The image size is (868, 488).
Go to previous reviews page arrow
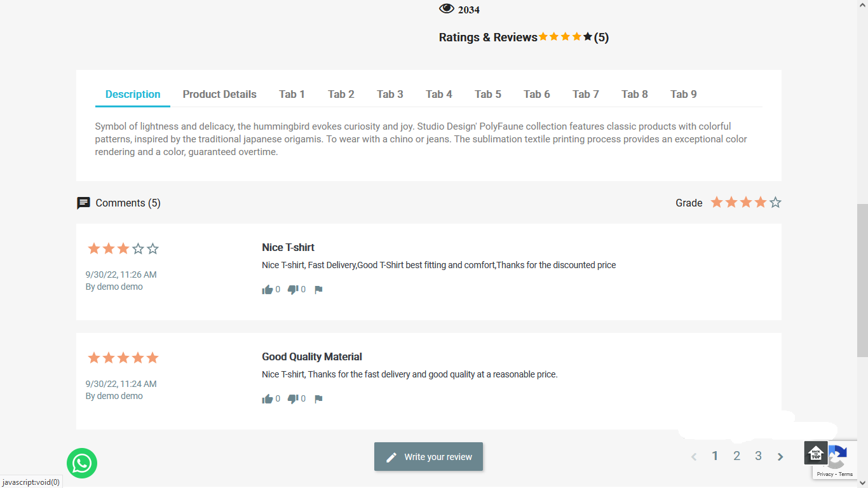click(x=694, y=456)
